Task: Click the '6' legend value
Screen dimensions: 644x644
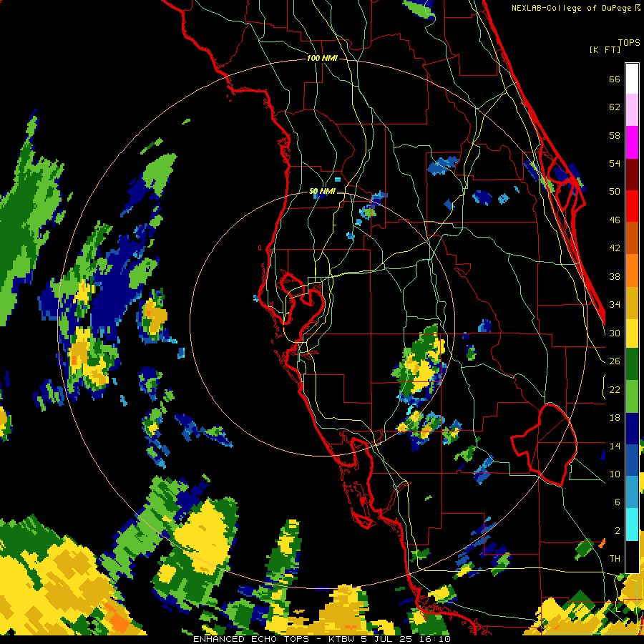Action: tap(618, 502)
